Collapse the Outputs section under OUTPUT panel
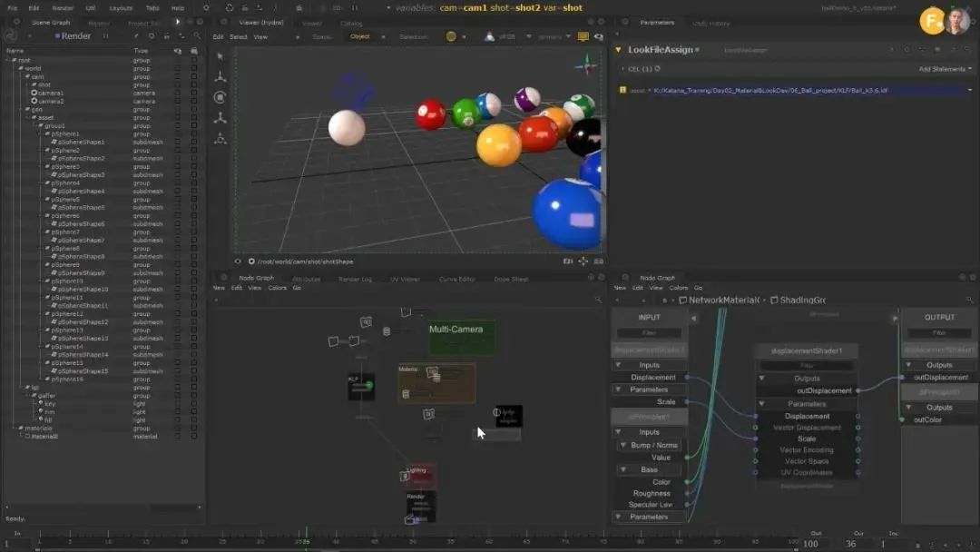 [908, 365]
